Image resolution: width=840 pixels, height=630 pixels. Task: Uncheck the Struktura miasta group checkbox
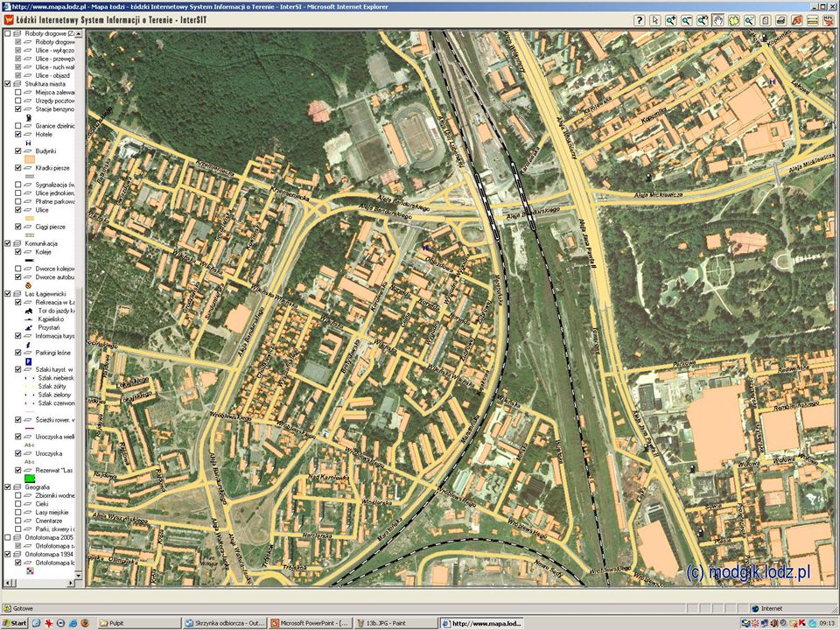pos(8,84)
